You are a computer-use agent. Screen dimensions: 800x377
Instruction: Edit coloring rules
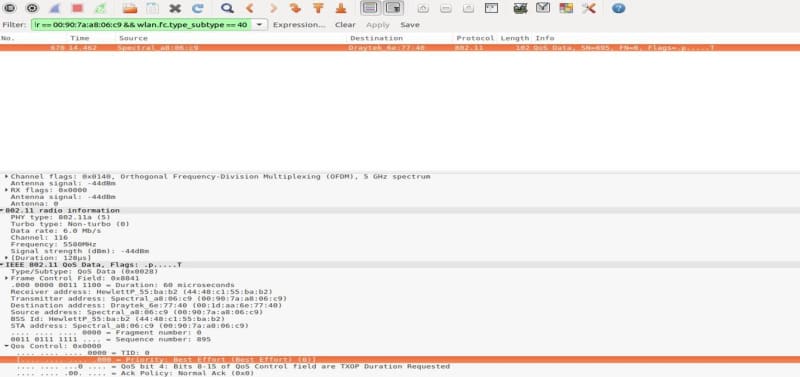pyautogui.click(x=566, y=8)
